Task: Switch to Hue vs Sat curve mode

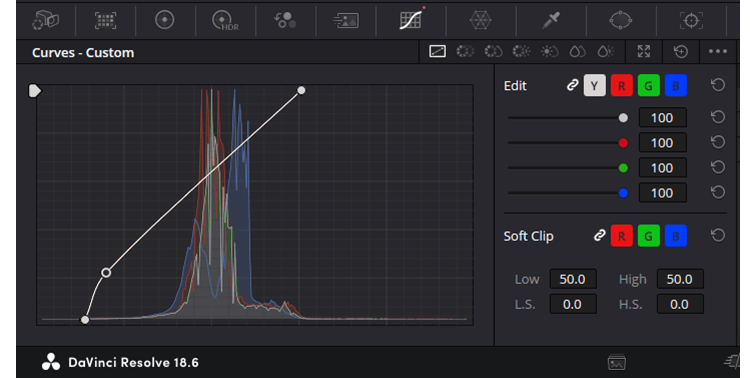Action: [x=493, y=51]
